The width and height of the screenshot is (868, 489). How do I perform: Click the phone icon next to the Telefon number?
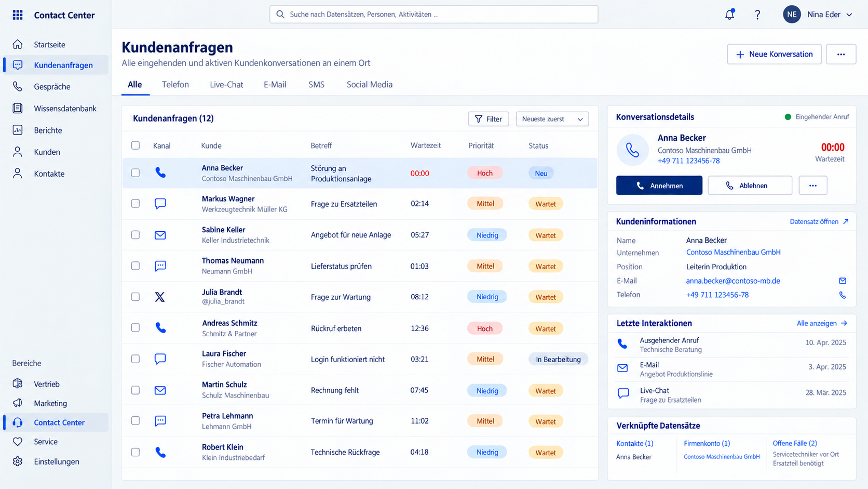(843, 295)
